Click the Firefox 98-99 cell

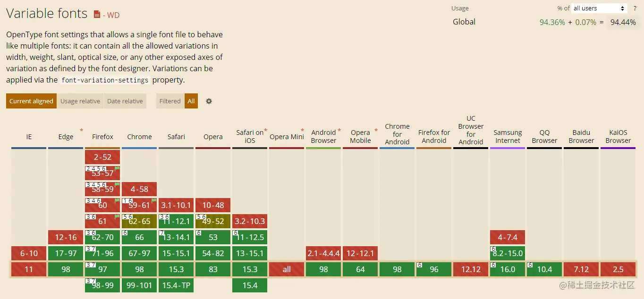[102, 285]
